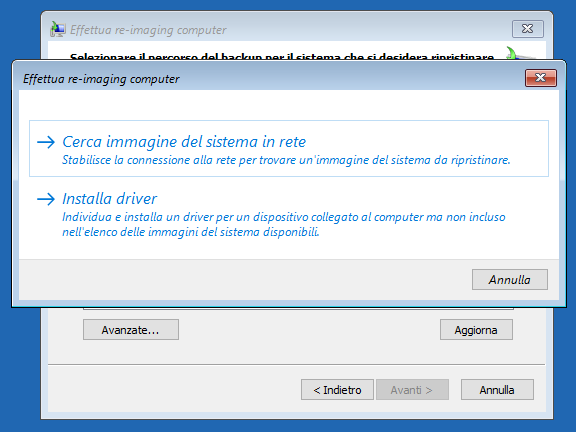Cancel the wizard with the bottom Annulla button
The image size is (576, 432).
point(497,389)
